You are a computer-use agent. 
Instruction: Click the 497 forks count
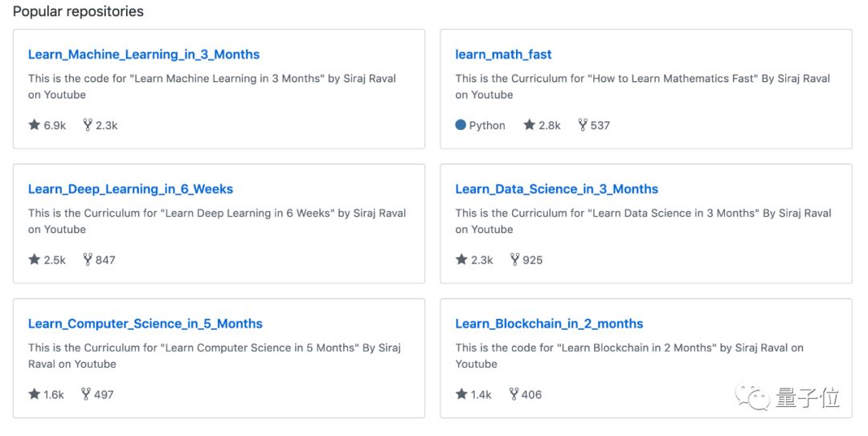[x=104, y=394]
